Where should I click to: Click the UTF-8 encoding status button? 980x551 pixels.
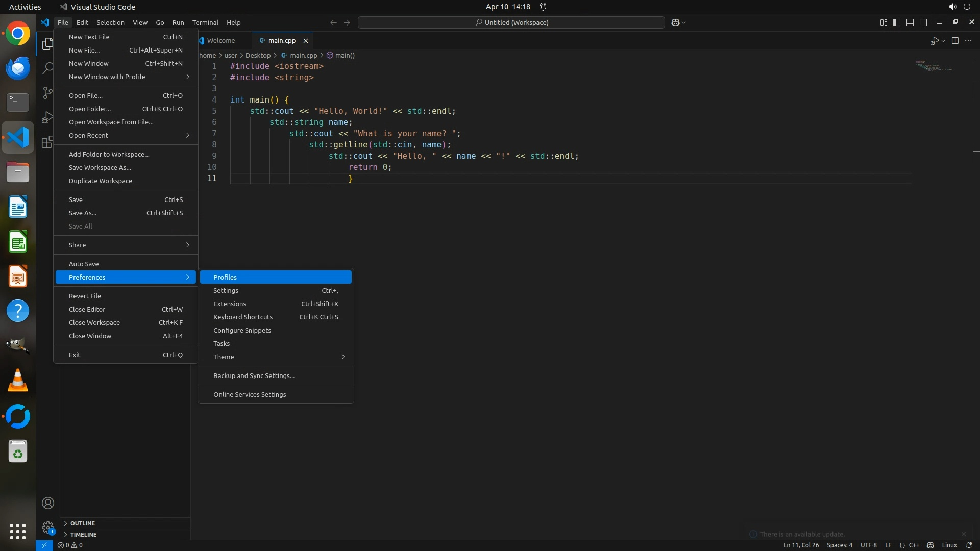tap(868, 545)
